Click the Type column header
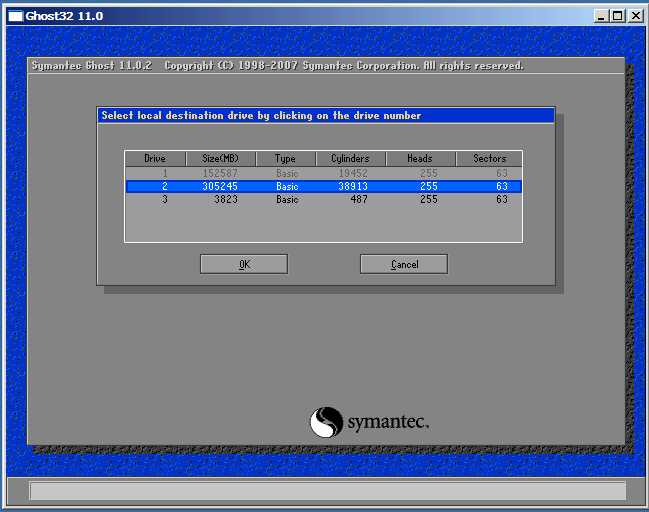The image size is (649, 512). tap(286, 159)
